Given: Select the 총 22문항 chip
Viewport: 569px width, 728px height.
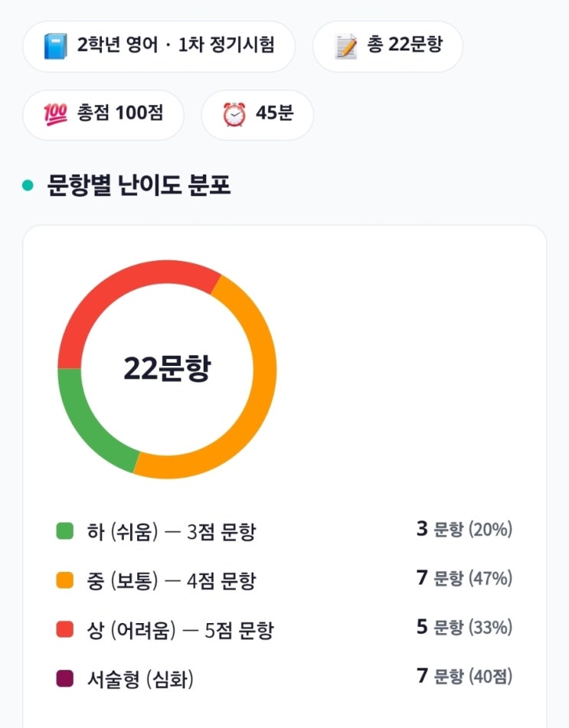Looking at the screenshot, I should point(388,46).
